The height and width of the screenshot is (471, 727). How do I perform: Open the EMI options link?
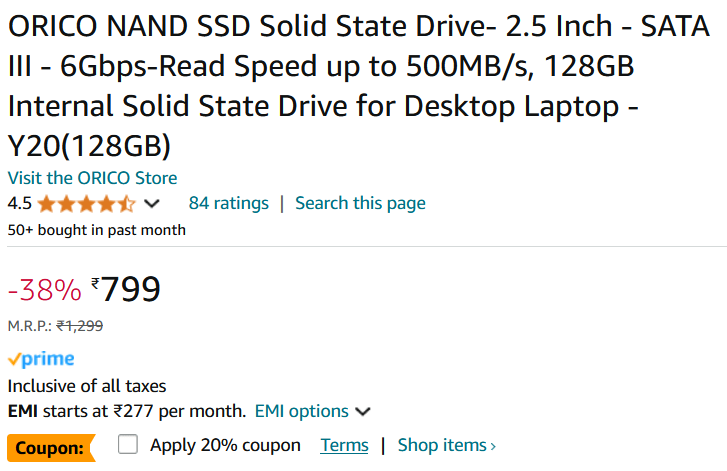click(301, 411)
